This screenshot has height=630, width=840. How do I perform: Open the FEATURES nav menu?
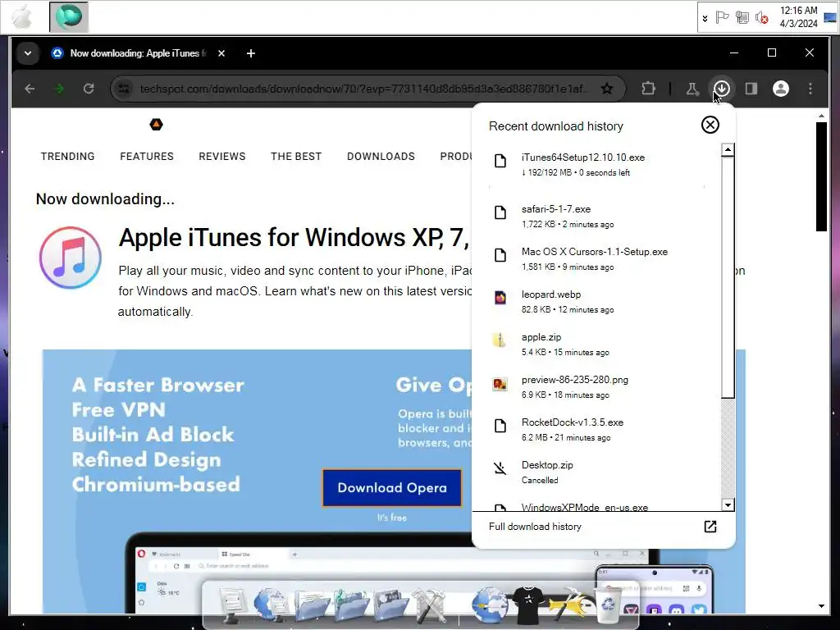click(x=147, y=157)
